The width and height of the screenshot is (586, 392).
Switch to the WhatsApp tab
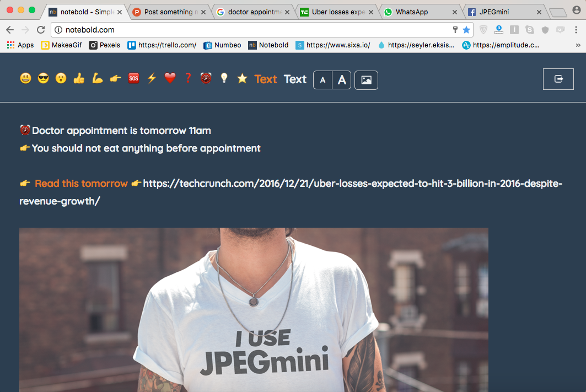tap(421, 12)
